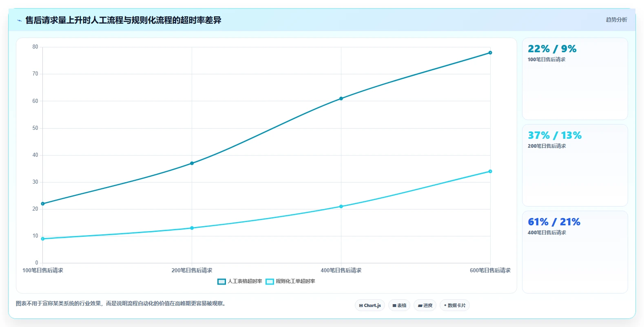
Task: Click the y-axis value 80
Action: tap(35, 47)
